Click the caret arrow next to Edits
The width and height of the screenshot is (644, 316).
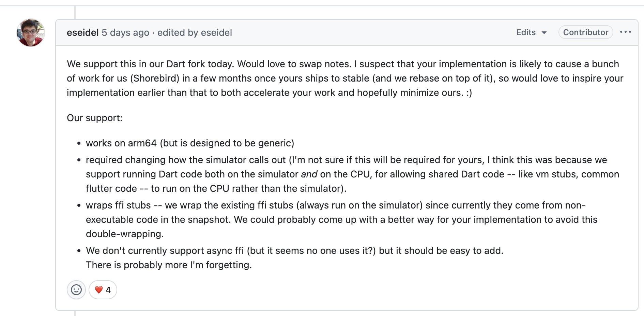544,33
